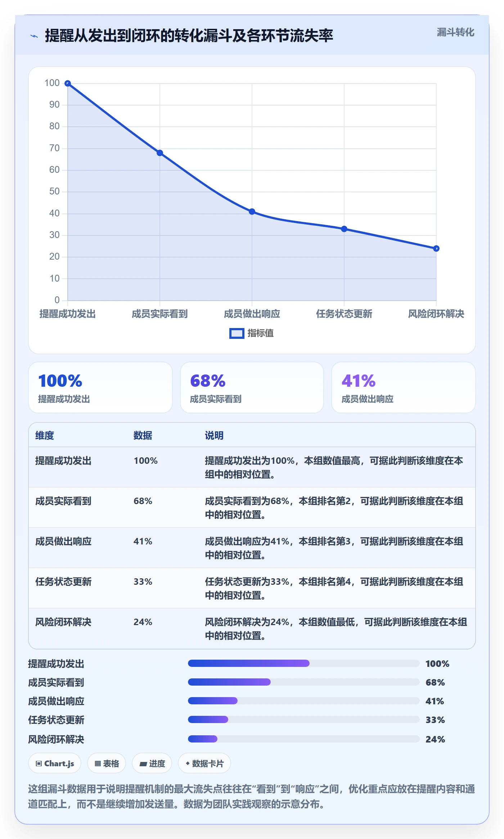Viewport: 504px width, 839px height.
Task: Click the 100% 提醒成功发出 stat card
Action: [x=100, y=387]
